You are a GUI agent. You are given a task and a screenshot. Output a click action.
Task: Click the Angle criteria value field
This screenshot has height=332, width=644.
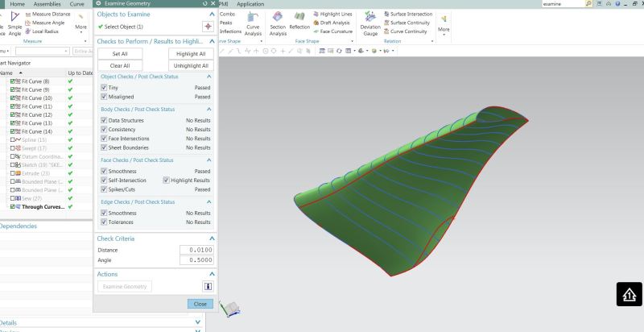[196, 260]
